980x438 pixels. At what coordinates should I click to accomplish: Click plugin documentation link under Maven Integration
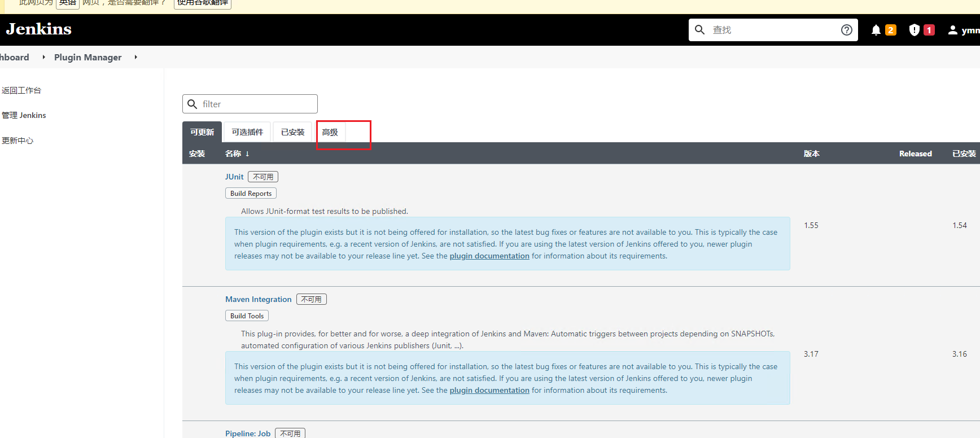point(489,390)
